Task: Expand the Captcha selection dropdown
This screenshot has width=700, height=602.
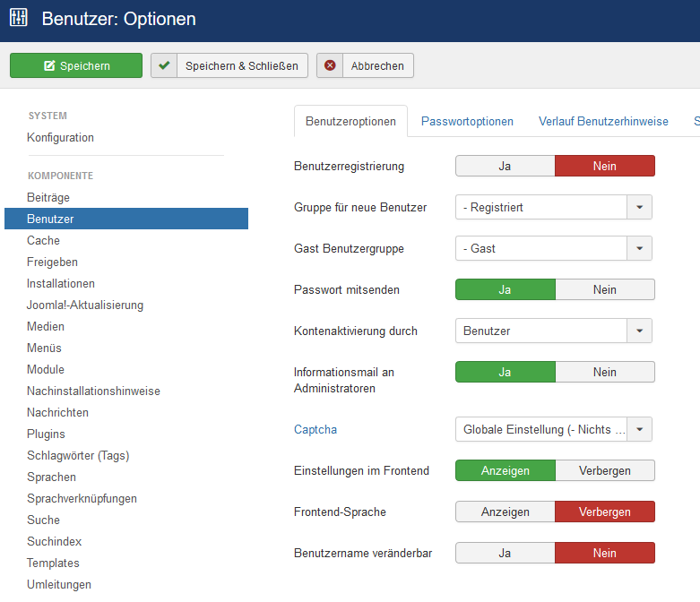Action: [639, 429]
